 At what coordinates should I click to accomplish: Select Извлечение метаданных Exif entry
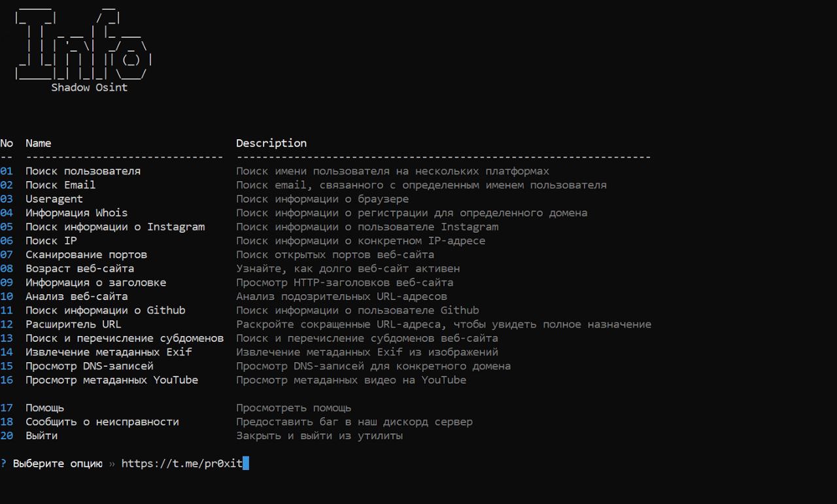[x=109, y=352]
